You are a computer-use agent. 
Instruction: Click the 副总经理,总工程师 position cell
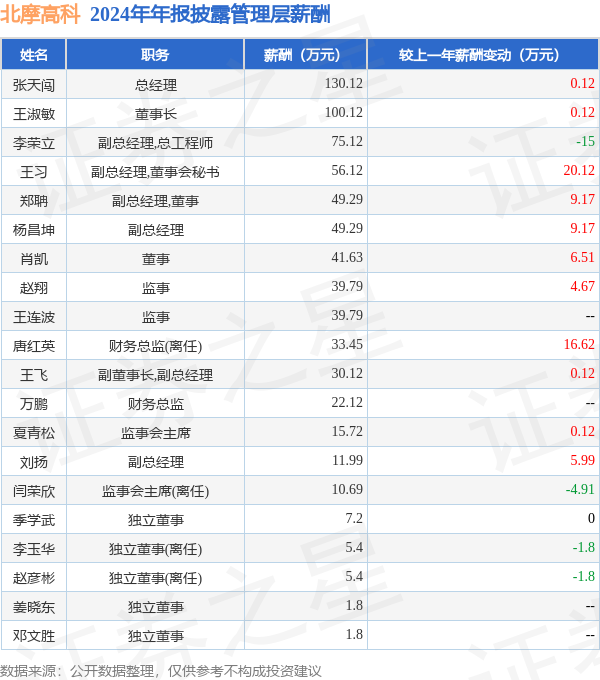pyautogui.click(x=156, y=143)
